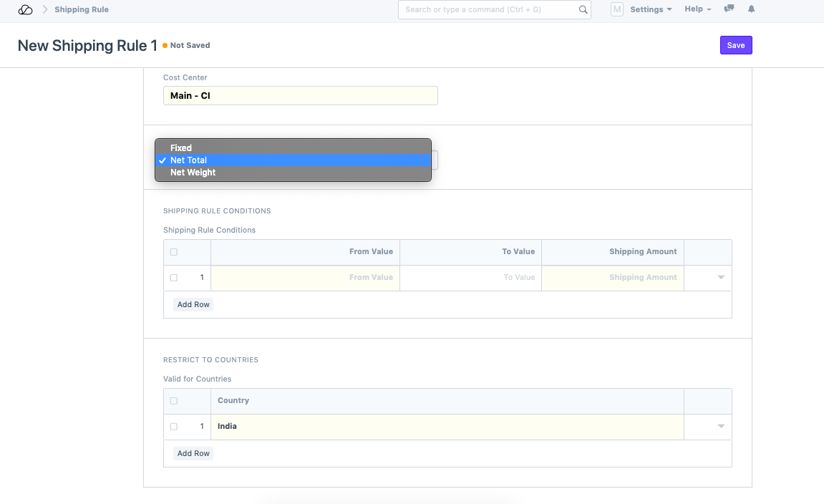Select the Net Total option
Screen dimensions: 824x504
tap(188, 160)
